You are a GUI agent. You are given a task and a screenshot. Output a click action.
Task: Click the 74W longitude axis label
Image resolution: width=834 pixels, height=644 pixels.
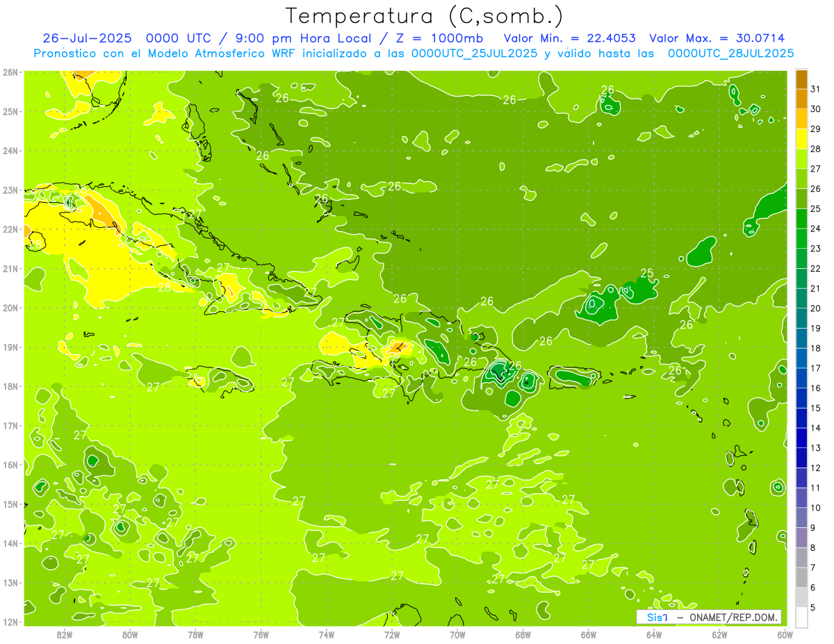(x=327, y=634)
